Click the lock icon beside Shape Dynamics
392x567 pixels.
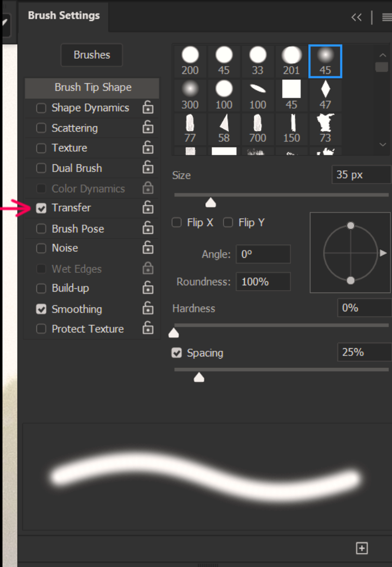click(x=148, y=108)
